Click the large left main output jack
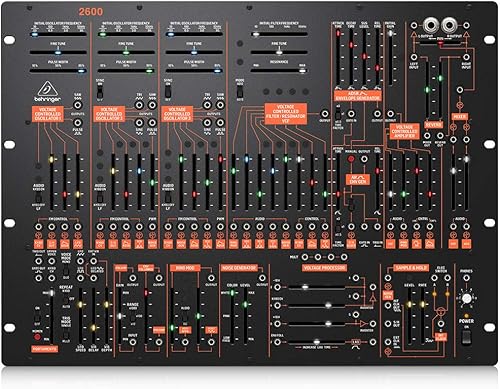This screenshot has height=389, width=500. (x=431, y=25)
